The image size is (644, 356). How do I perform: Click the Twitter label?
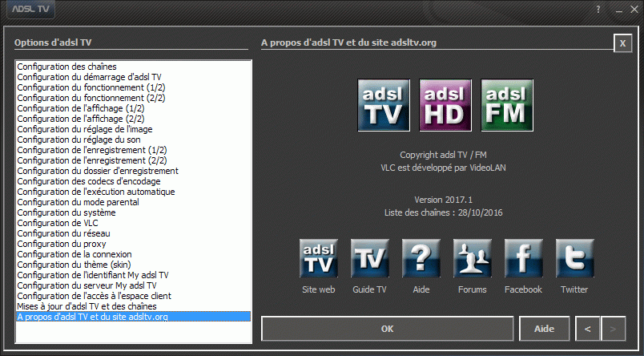pos(574,289)
